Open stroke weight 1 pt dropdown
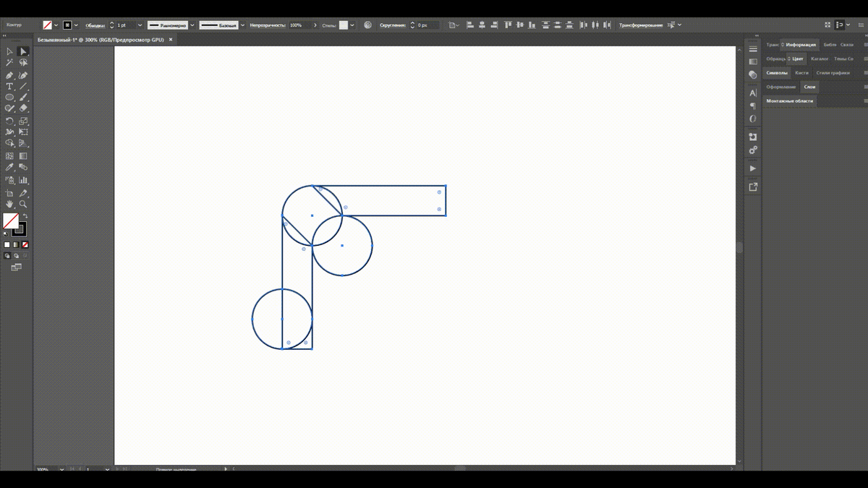 tap(140, 25)
